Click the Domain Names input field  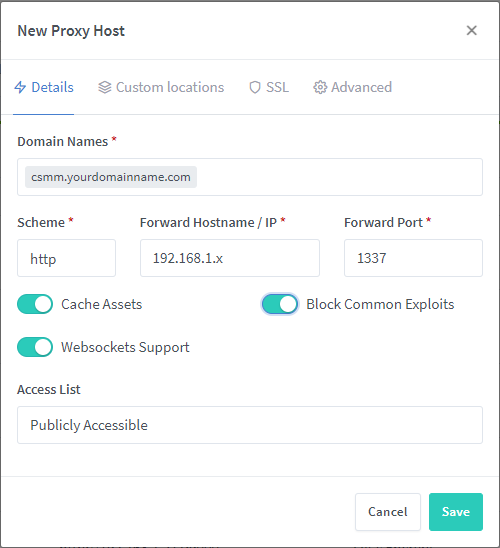tap(250, 177)
